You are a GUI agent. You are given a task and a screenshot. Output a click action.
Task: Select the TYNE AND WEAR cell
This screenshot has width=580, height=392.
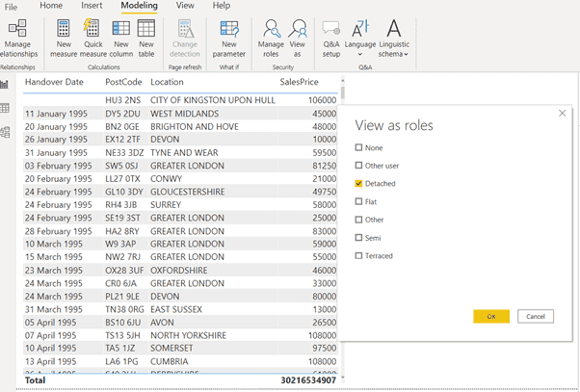click(184, 152)
